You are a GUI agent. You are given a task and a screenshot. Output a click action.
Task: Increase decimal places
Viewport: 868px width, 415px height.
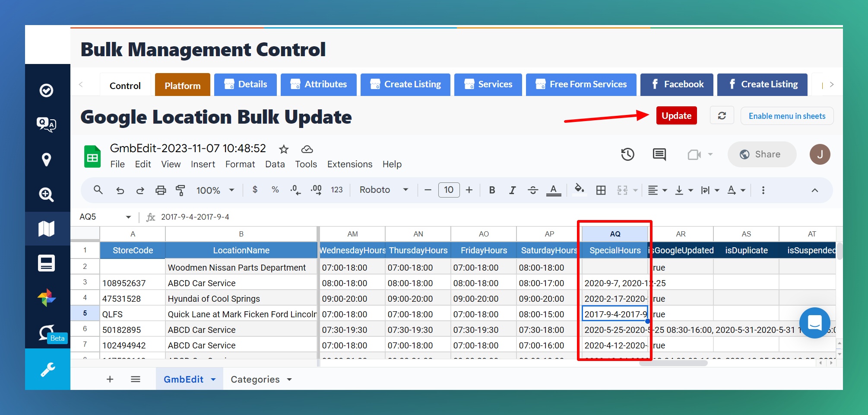click(x=316, y=190)
